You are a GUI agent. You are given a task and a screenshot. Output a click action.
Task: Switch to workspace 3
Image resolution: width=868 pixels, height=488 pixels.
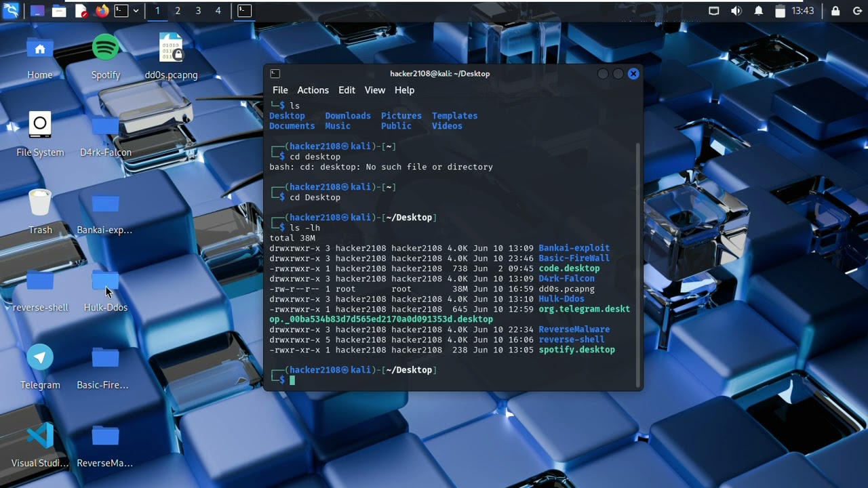coord(198,11)
